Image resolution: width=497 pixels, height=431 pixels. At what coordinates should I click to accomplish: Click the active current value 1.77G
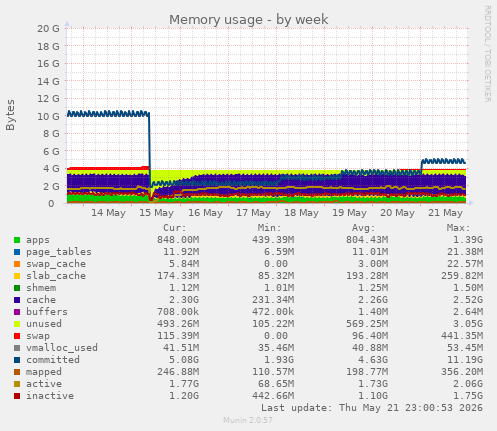pyautogui.click(x=184, y=384)
